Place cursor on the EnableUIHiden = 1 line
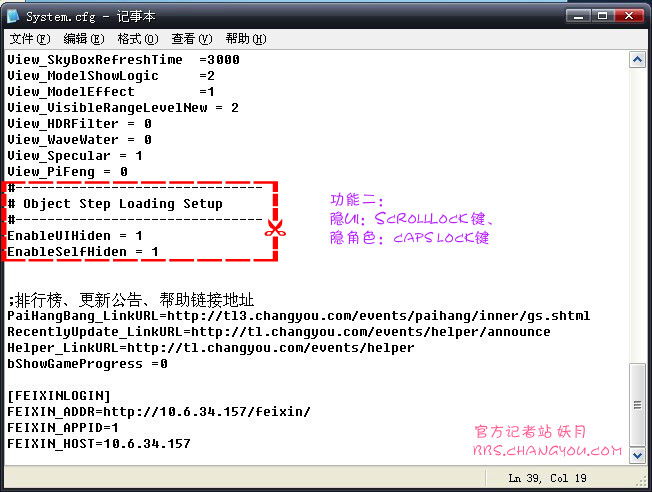The height and width of the screenshot is (492, 652). tap(75, 236)
